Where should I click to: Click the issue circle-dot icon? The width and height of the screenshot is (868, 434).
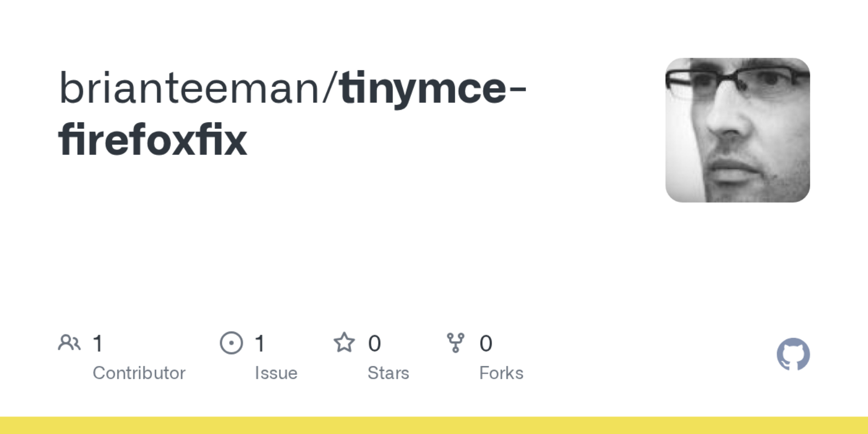(231, 343)
